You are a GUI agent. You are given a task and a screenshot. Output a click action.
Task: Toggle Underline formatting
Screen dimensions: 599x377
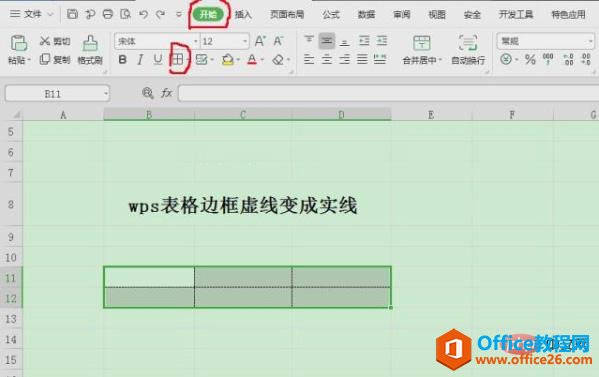click(x=158, y=60)
